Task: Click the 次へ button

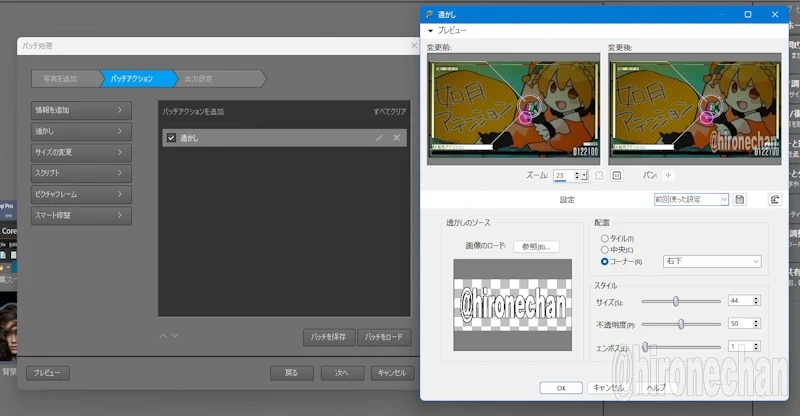Action: pyautogui.click(x=342, y=373)
